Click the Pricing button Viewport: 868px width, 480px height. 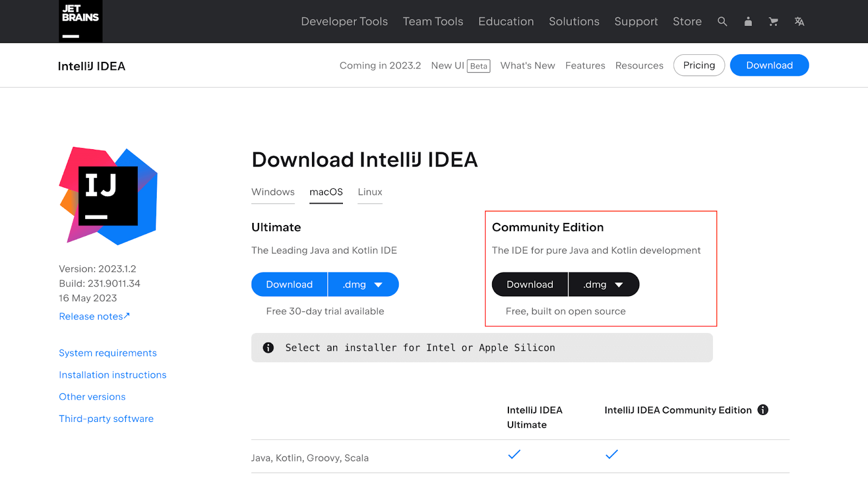[699, 65]
